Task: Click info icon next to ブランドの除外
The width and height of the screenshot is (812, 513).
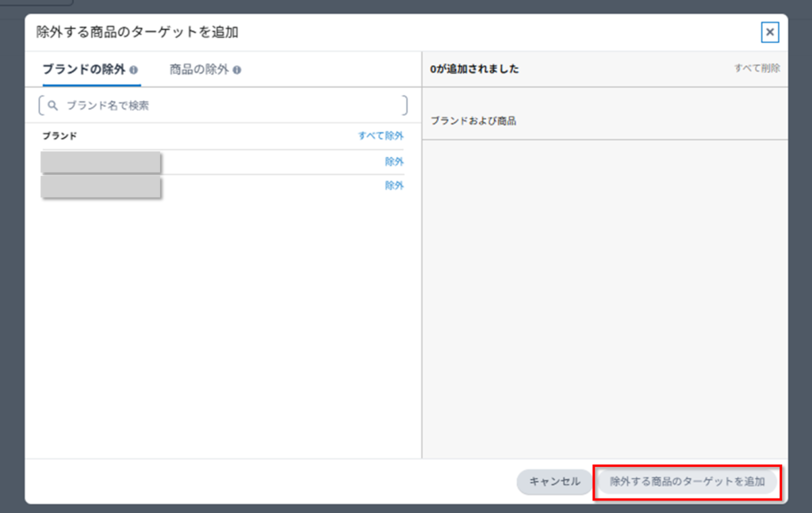Action: point(134,70)
